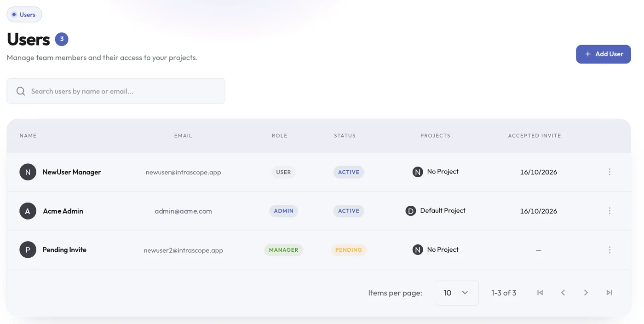Click the search magnifier icon
The height and width of the screenshot is (324, 644).
coord(21,91)
